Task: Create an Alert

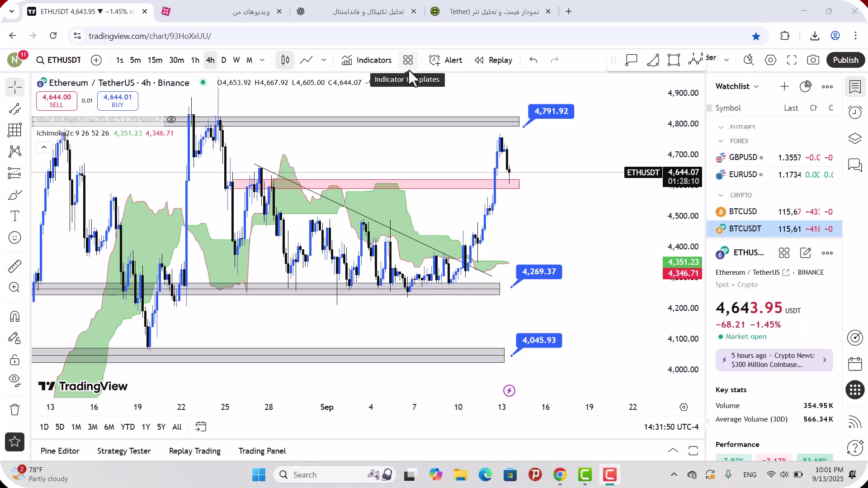Action: 446,60
